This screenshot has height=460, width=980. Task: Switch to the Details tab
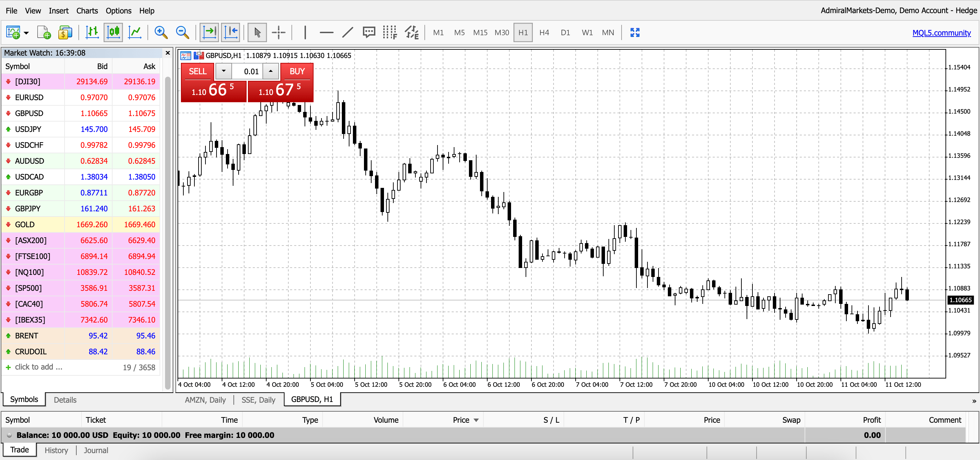(65, 400)
